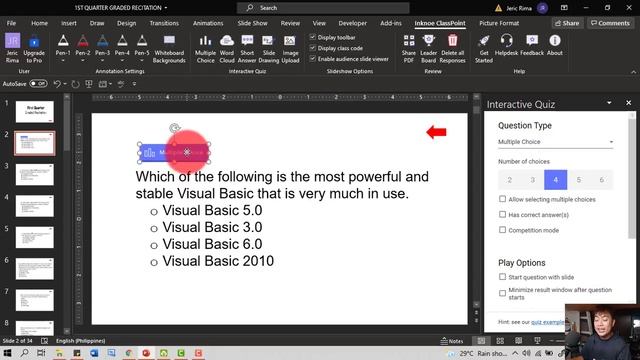The image size is (640, 360).
Task: Insert a Multiple Choice quiz button
Action: coord(205,49)
